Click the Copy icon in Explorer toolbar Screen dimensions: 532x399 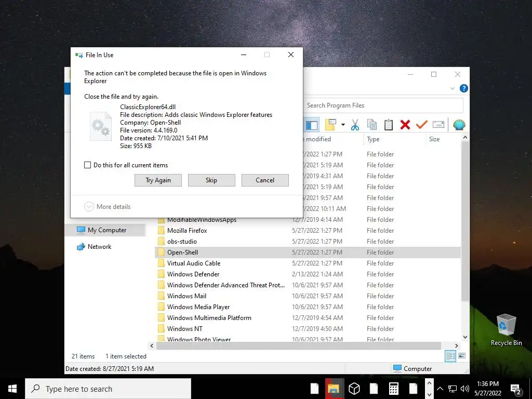coord(372,125)
